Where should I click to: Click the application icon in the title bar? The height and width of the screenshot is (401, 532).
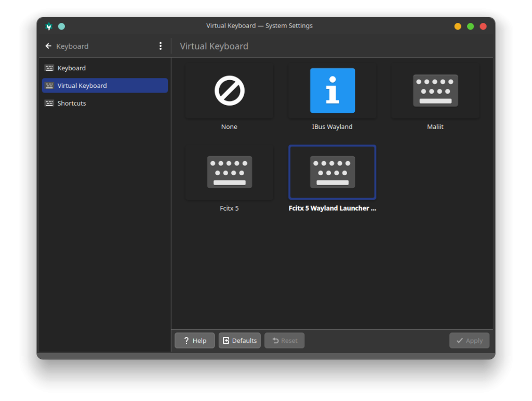[49, 26]
